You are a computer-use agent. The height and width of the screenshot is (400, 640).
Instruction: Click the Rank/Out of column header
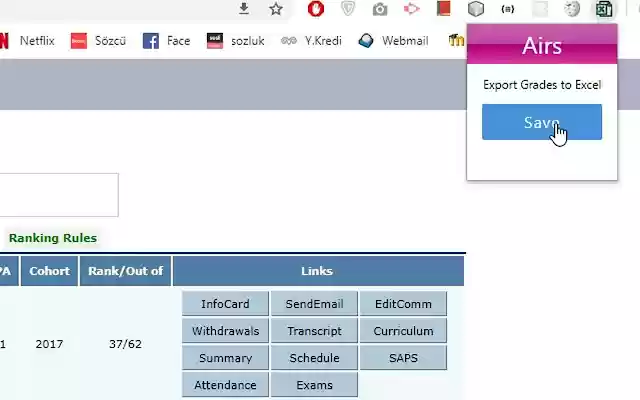125,271
